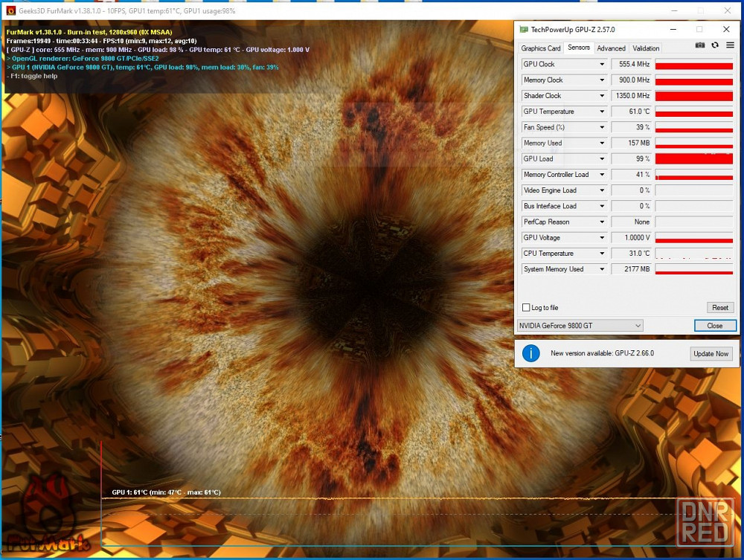Open the GPU Load sensor dropdown
Screen dimensions: 744x560
(602, 158)
